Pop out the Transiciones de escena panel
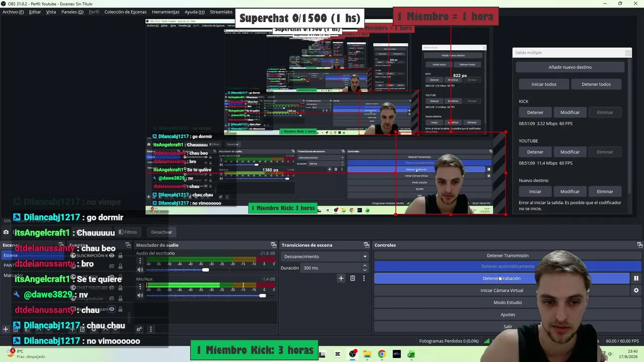 pyautogui.click(x=366, y=245)
